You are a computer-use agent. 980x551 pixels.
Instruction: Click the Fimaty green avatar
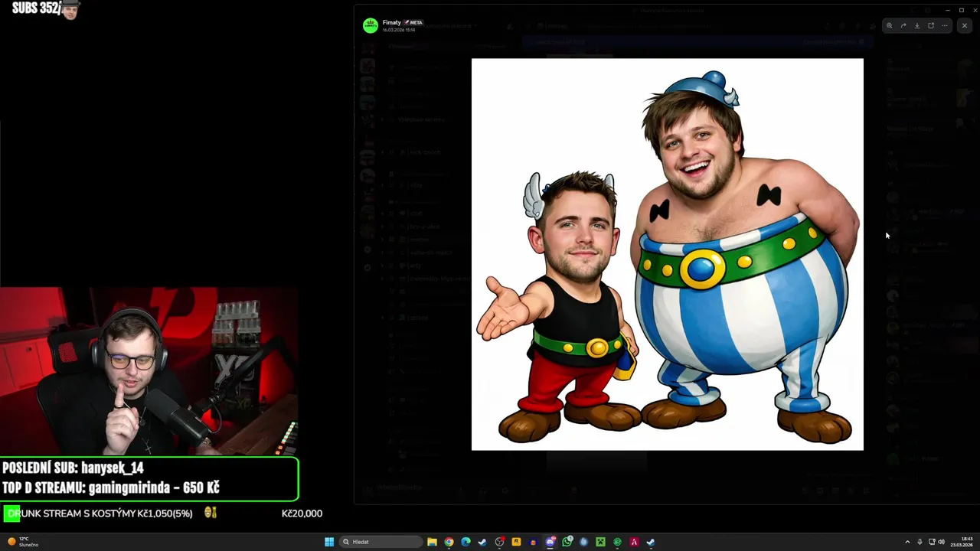tap(371, 25)
